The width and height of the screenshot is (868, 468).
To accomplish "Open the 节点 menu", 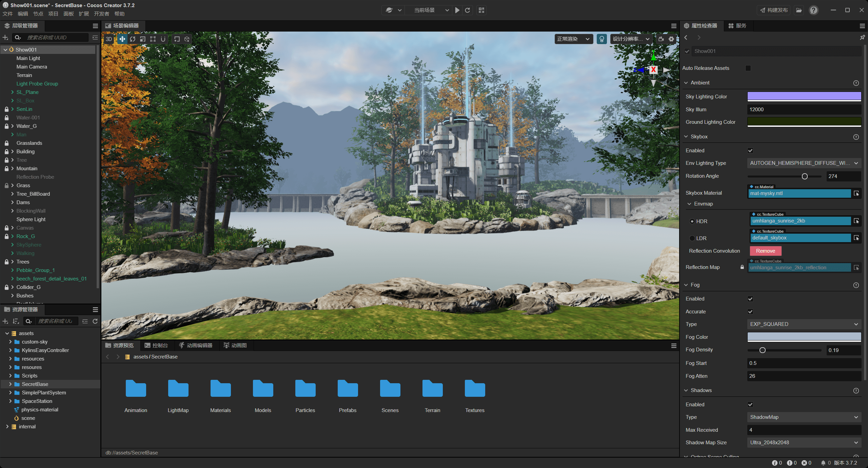I will 38,14.
